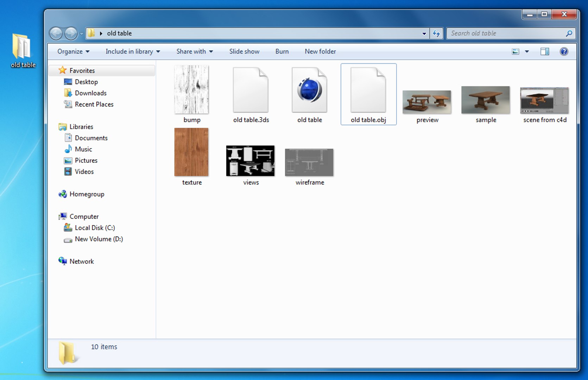This screenshot has width=588, height=380.
Task: Close the old table window
Action: [564, 14]
